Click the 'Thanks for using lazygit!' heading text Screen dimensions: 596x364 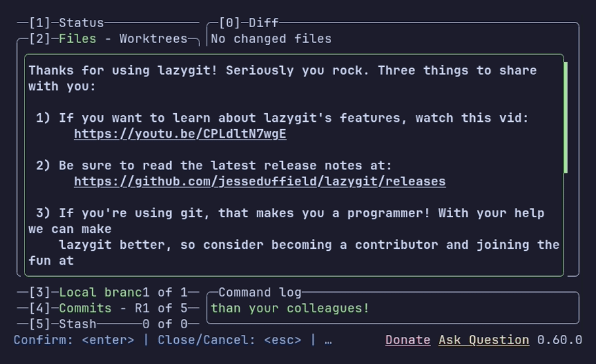coord(123,70)
